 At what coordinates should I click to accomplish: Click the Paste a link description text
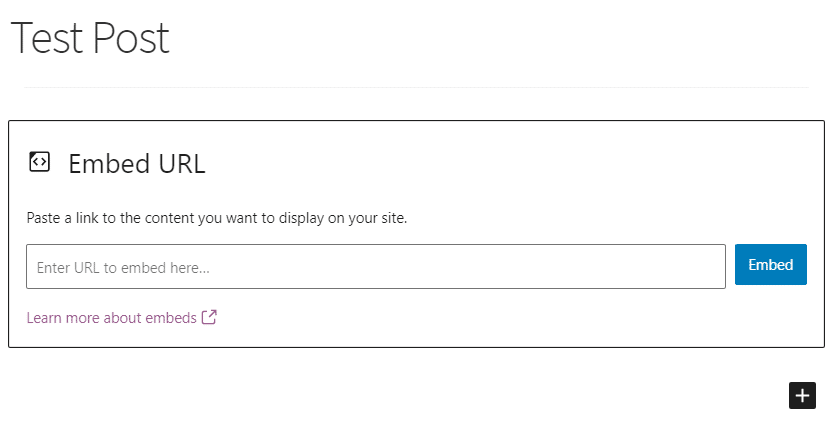(216, 218)
